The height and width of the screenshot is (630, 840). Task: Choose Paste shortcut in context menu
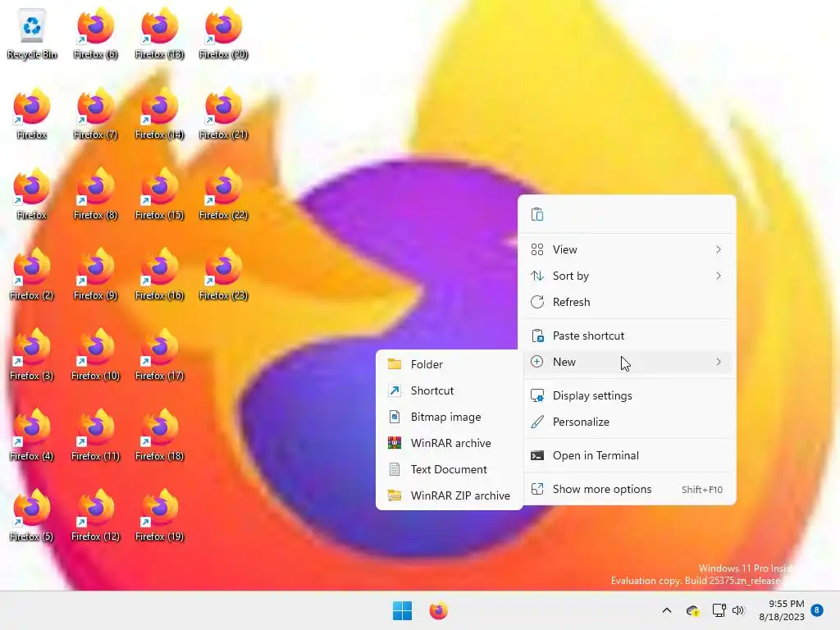(626, 336)
